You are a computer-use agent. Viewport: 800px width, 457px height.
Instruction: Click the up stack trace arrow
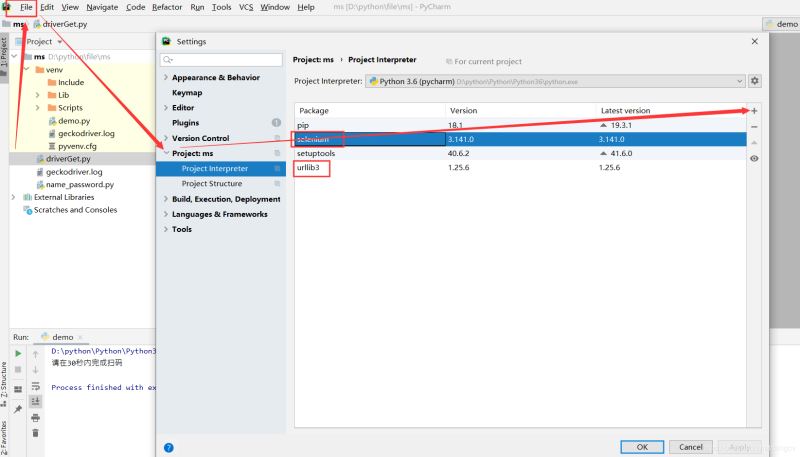pyautogui.click(x=35, y=353)
